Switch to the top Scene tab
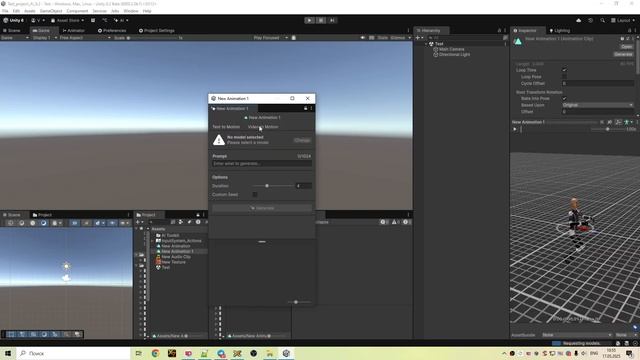The width and height of the screenshot is (640, 360). click(x=12, y=31)
